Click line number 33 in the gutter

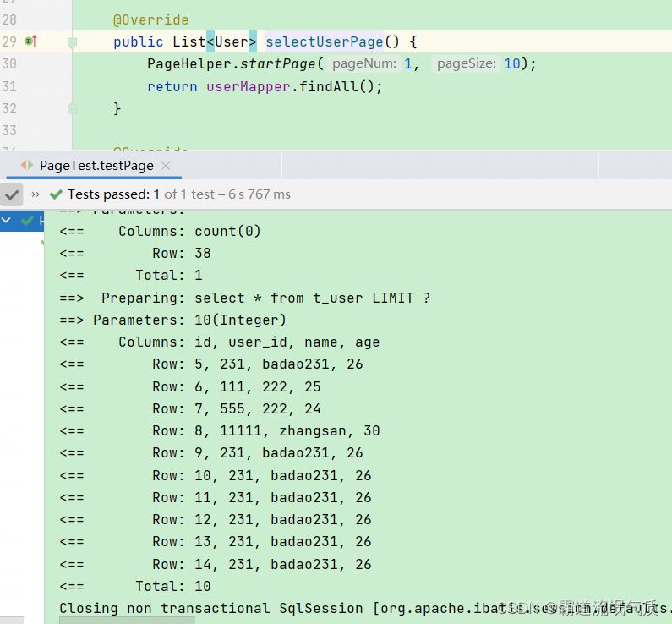tap(9, 130)
